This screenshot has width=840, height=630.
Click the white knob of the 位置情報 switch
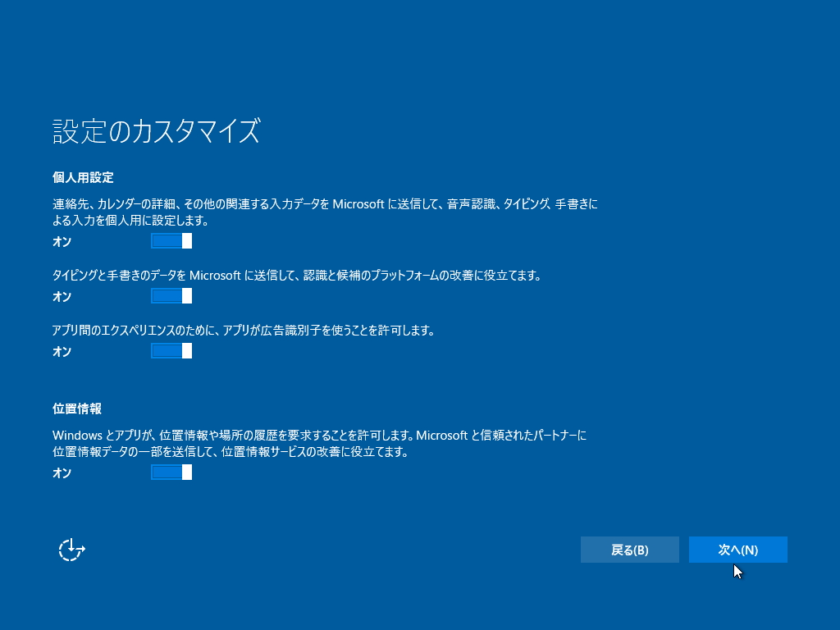click(x=187, y=472)
